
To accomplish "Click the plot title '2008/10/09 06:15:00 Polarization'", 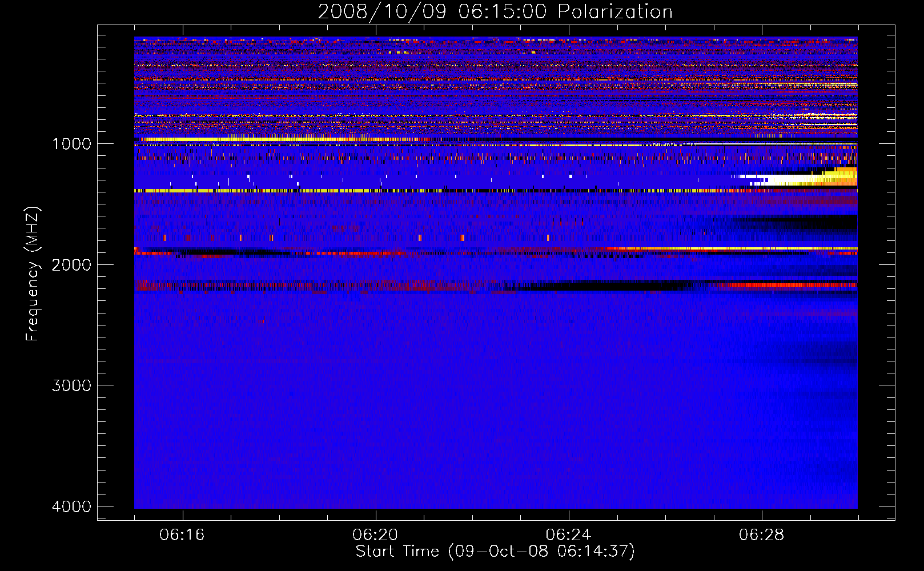I will (495, 11).
